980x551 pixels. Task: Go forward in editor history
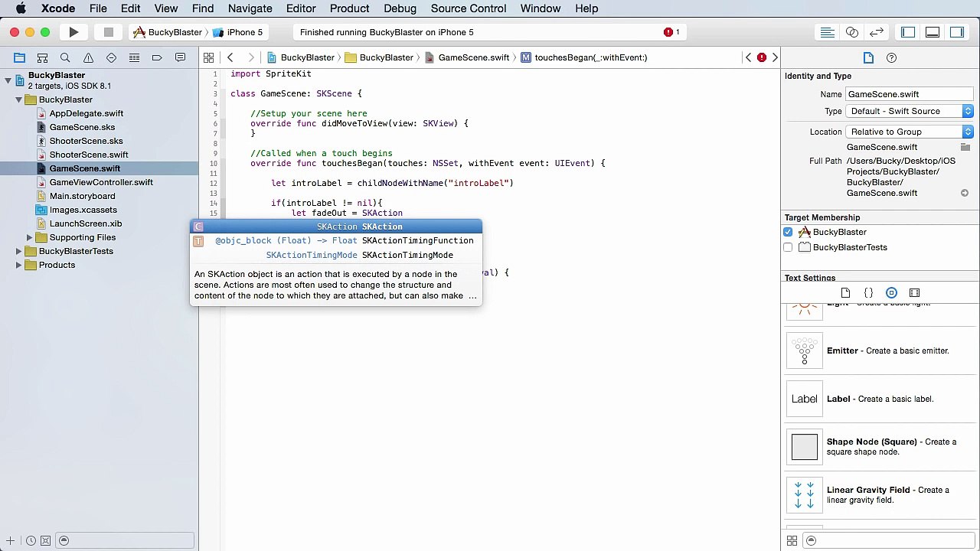click(250, 57)
